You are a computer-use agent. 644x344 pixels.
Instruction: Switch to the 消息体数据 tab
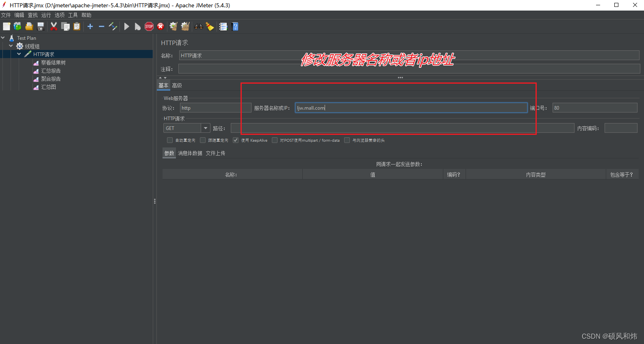[x=190, y=153]
